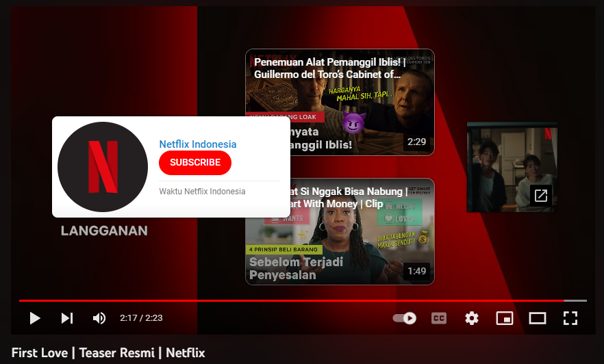Enable miniplayer mode
604x364 pixels.
pos(505,318)
